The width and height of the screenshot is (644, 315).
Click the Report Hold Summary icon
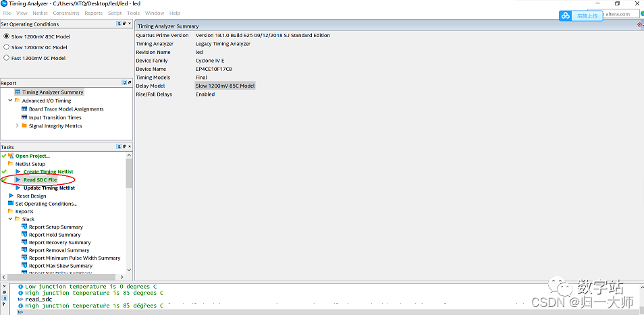click(x=24, y=235)
